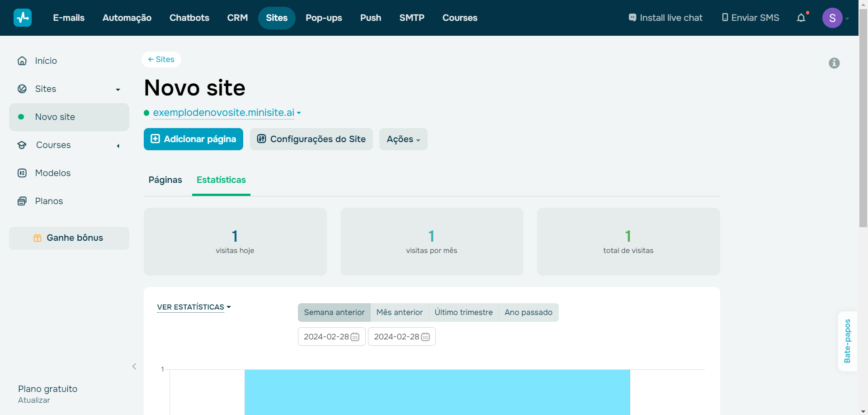Viewport: 868px width, 415px height.
Task: Open start date calendar icon
Action: click(355, 337)
